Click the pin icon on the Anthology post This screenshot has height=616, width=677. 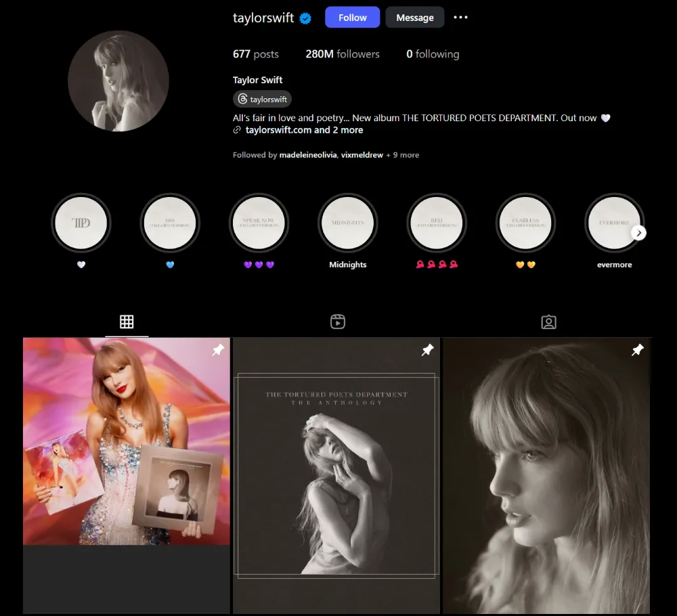point(427,350)
